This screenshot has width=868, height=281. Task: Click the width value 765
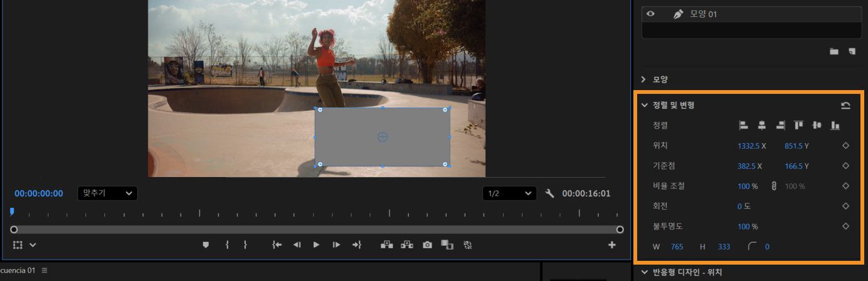[x=677, y=246]
